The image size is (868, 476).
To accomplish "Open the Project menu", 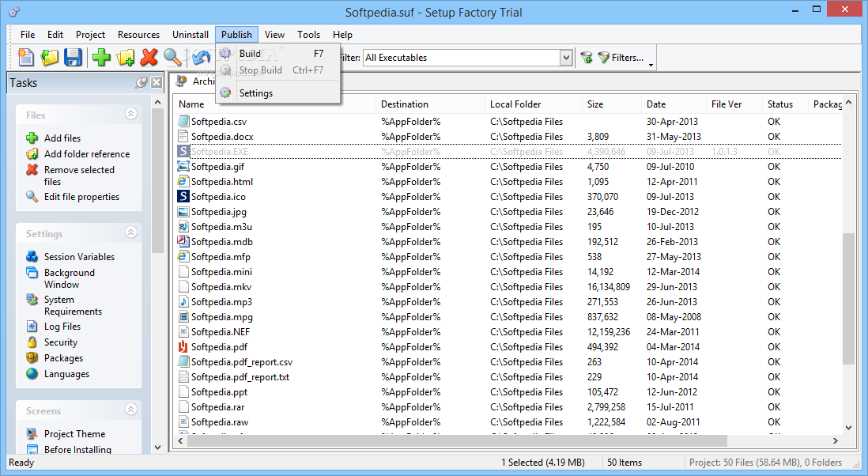I will click(x=90, y=34).
